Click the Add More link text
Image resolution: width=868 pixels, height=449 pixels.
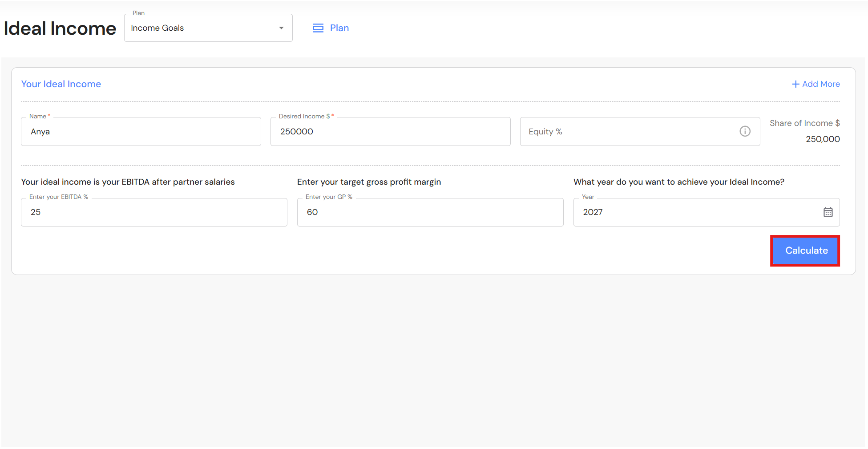click(x=821, y=84)
